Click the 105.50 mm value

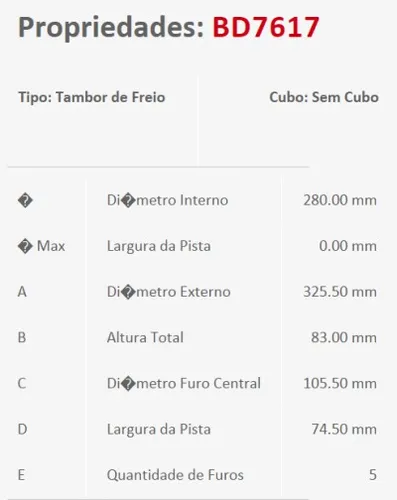pos(340,384)
